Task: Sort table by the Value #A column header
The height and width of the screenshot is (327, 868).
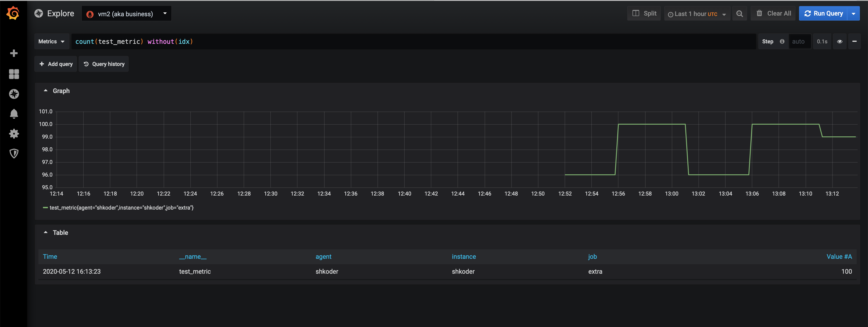Action: tap(839, 257)
